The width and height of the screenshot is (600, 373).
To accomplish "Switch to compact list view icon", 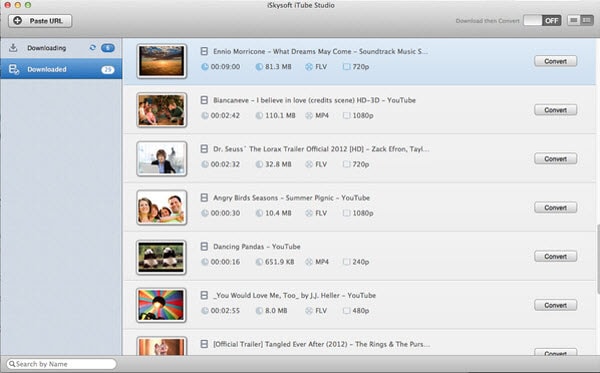I will [573, 20].
